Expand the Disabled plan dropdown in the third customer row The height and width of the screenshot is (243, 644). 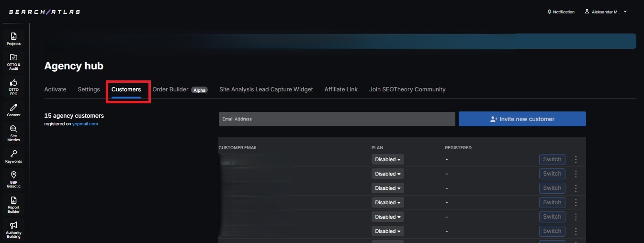tap(388, 188)
